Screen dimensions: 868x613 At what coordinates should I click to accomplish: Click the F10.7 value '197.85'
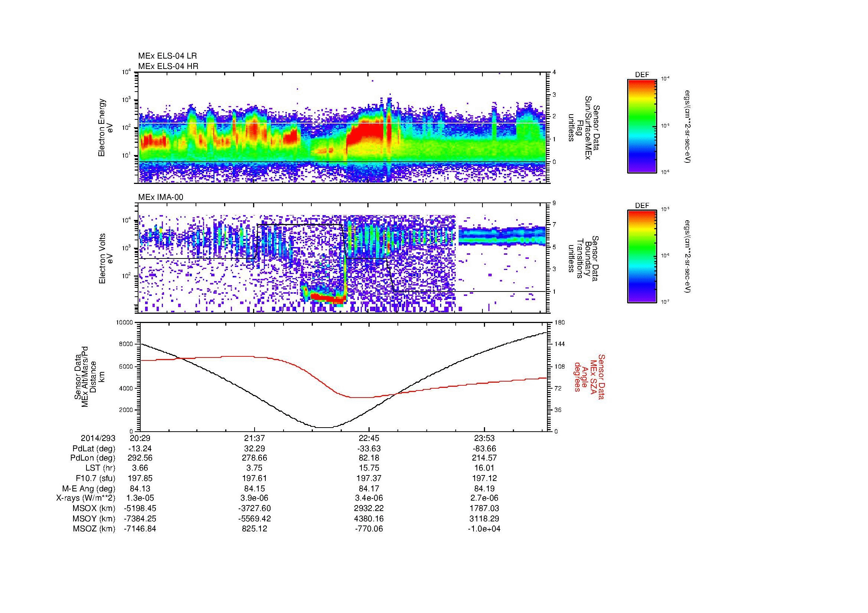coord(140,478)
